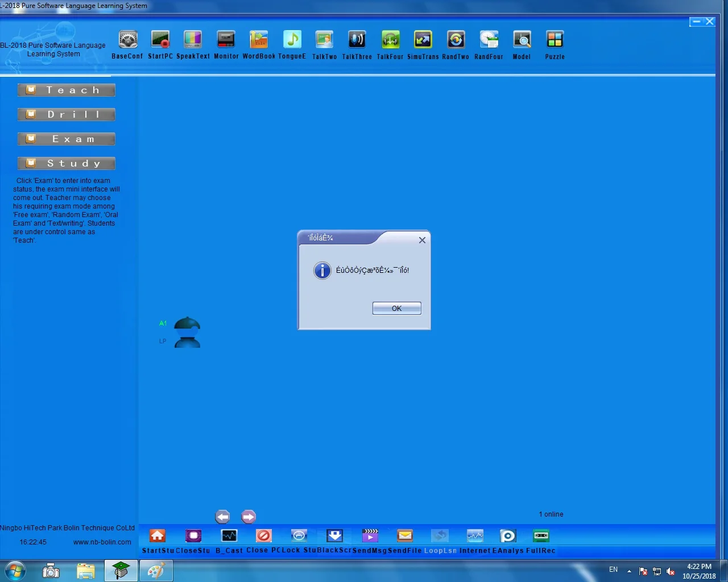Open the EAnalys icon
The width and height of the screenshot is (728, 582).
(508, 536)
